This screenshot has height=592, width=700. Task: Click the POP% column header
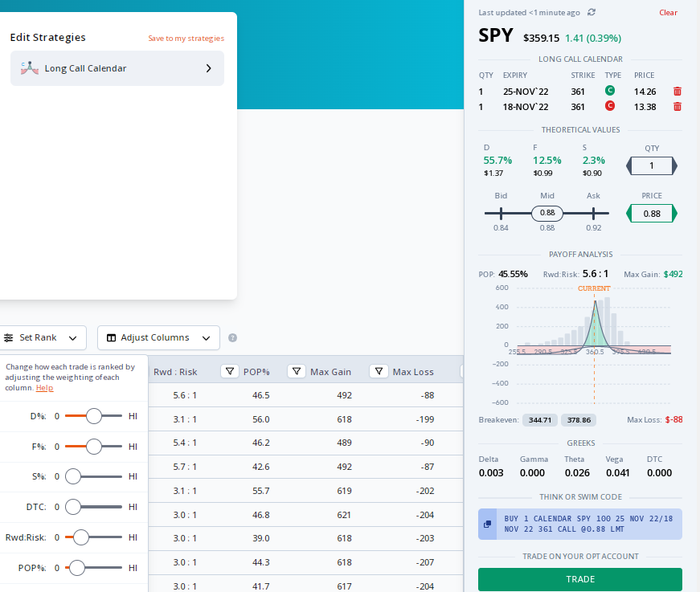pyautogui.click(x=256, y=372)
